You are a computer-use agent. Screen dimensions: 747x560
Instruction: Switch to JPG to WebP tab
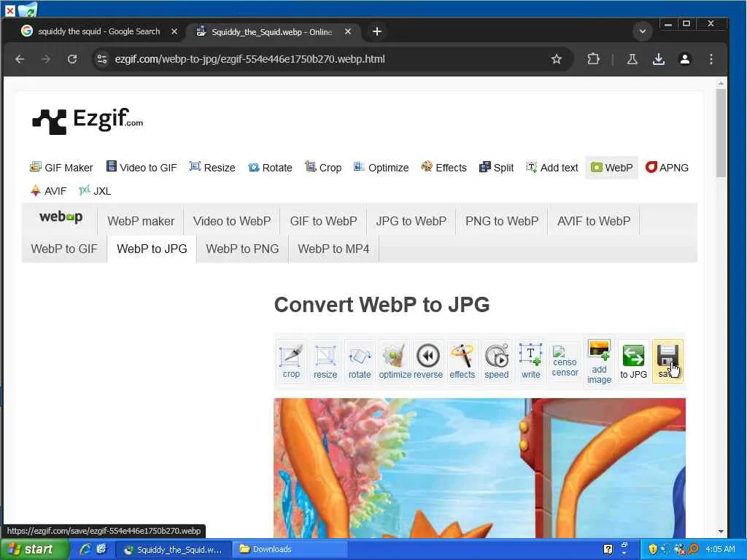click(x=411, y=221)
